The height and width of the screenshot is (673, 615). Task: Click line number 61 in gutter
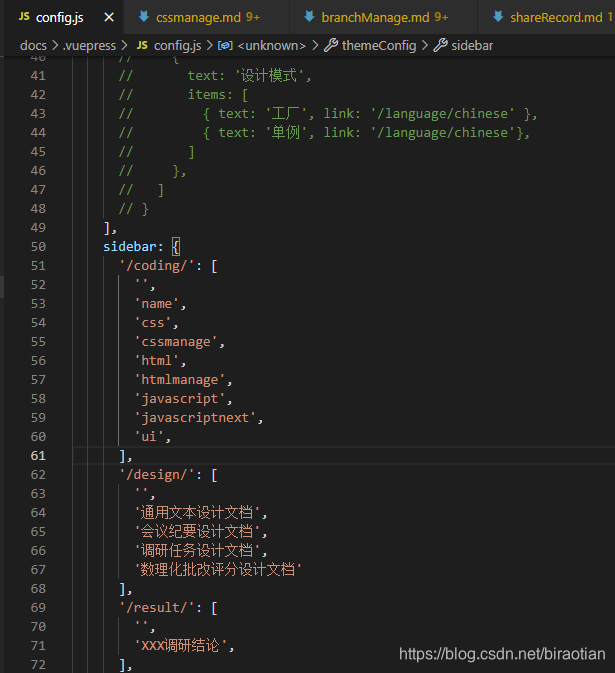[x=38, y=456]
